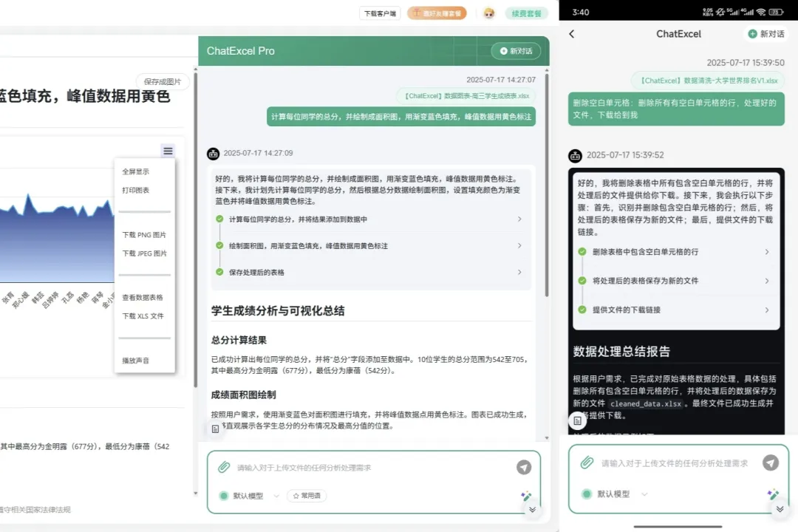Image resolution: width=798 pixels, height=532 pixels.
Task: Start 新对话 in ChatExcel Pro header
Action: 516,51
